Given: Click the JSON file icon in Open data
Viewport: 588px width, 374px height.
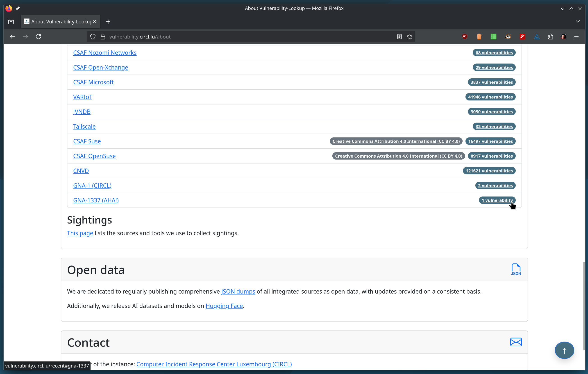Looking at the screenshot, I should click(516, 269).
